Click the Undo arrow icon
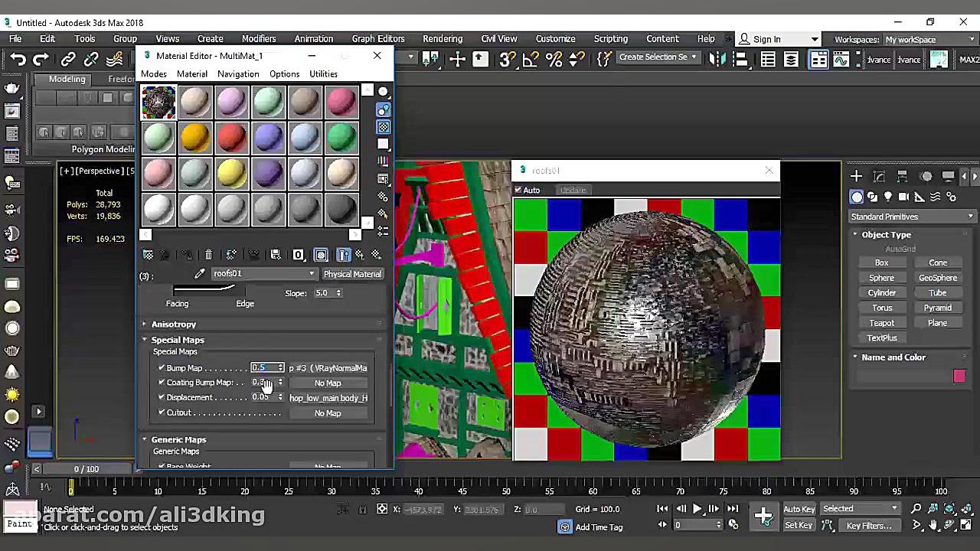Image resolution: width=980 pixels, height=551 pixels. click(x=18, y=60)
